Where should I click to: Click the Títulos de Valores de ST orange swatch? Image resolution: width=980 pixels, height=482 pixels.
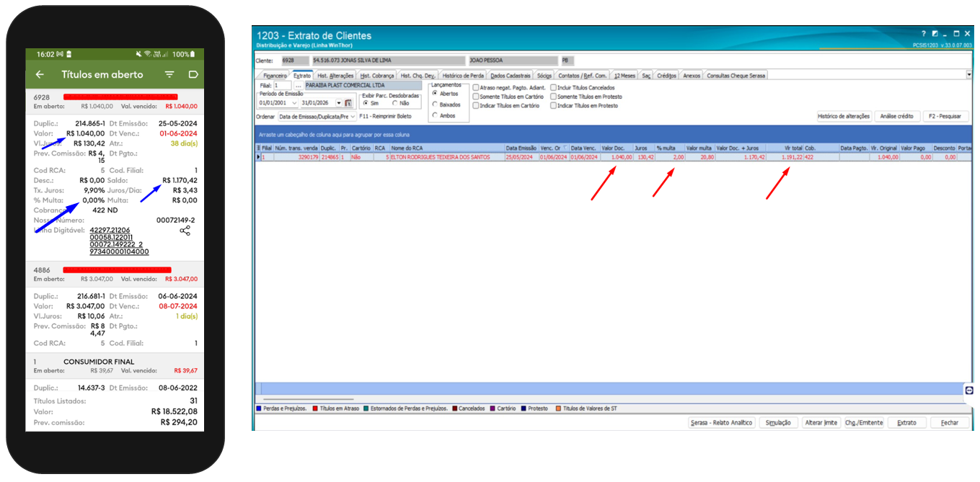[557, 409]
